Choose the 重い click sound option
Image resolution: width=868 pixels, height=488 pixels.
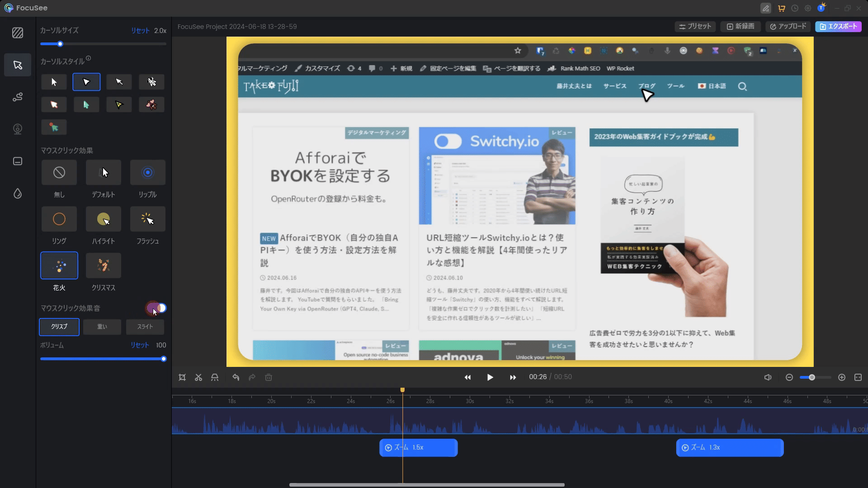coord(102,327)
